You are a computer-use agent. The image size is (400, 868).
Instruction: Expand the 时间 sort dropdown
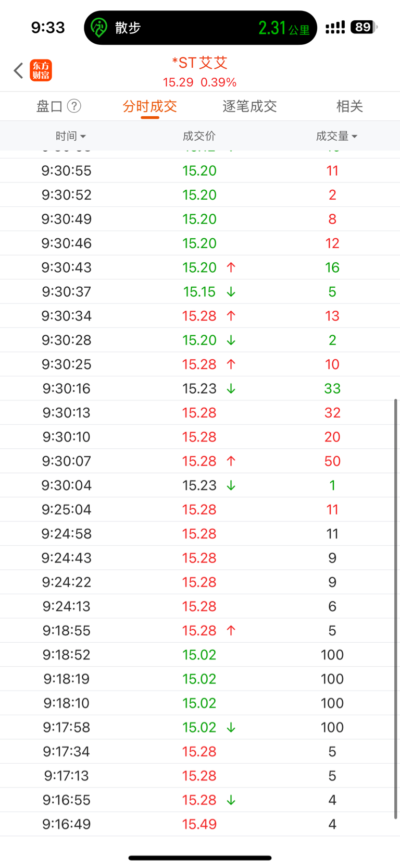pos(71,136)
